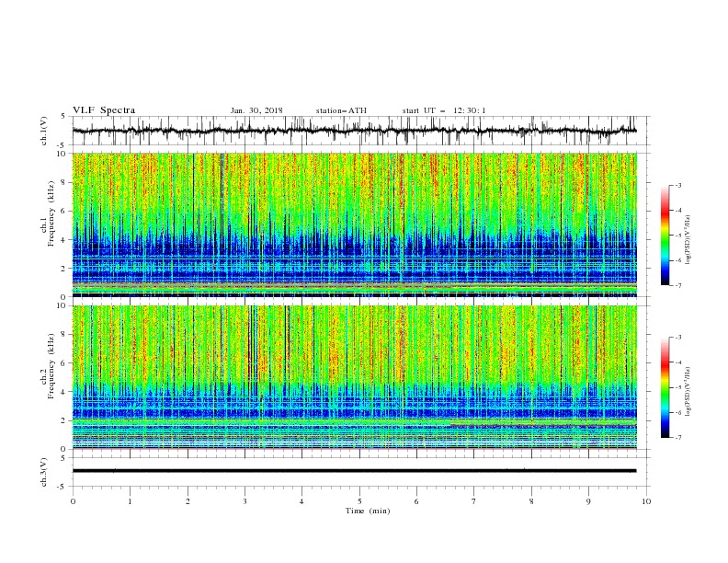Image resolution: width=728 pixels, height=563 pixels.
Task: Click the ch.1 voltage waveform trace panel
Action: click(360, 131)
